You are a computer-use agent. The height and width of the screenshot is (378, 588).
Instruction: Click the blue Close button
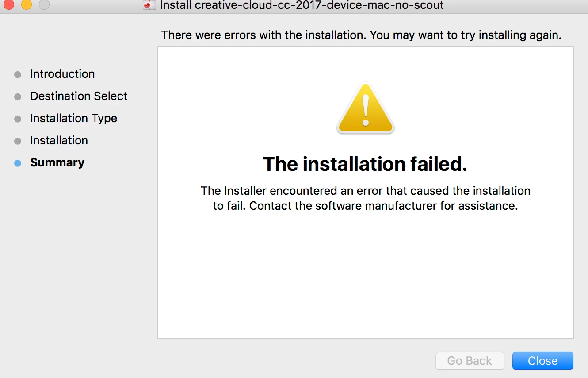click(x=542, y=361)
